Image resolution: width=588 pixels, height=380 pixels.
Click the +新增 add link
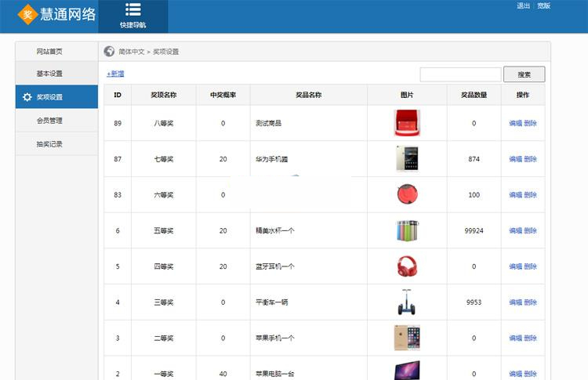115,74
